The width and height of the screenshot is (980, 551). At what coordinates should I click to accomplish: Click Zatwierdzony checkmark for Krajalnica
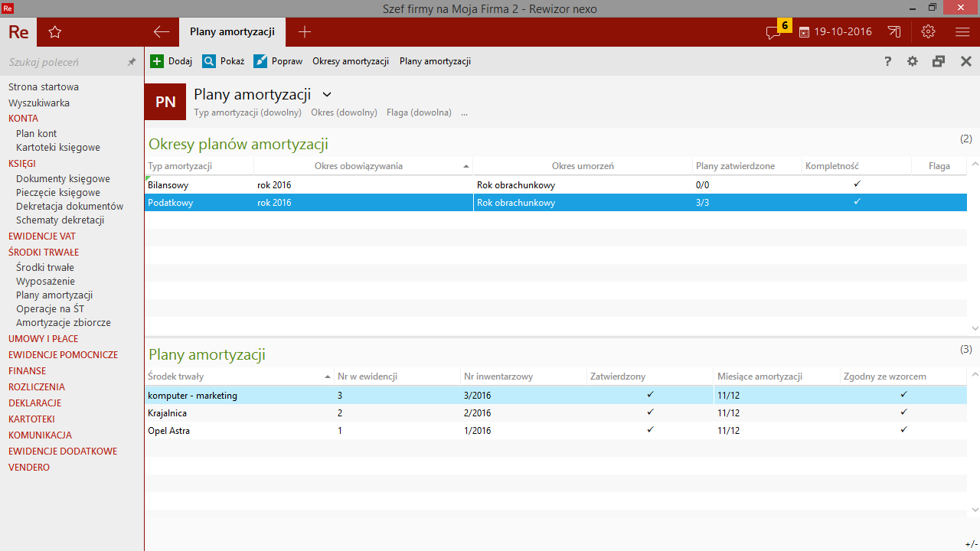pos(650,412)
